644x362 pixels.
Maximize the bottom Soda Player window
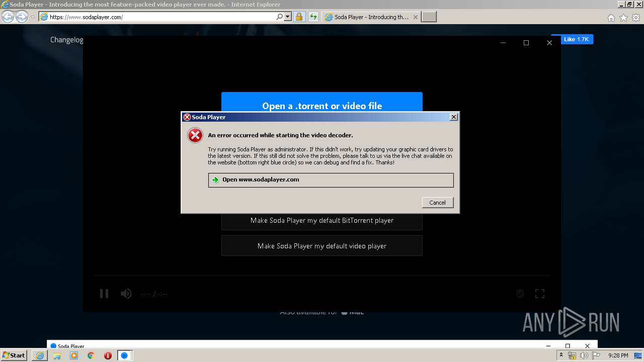click(568, 346)
